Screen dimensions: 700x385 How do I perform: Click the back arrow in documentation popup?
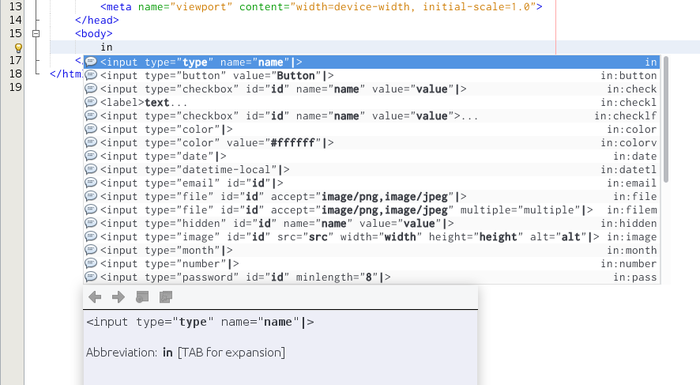[x=95, y=297]
